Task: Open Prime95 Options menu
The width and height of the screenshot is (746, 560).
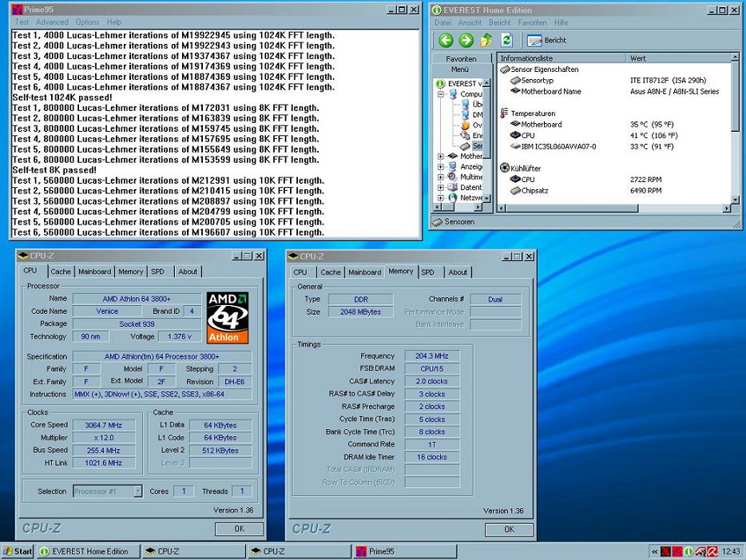Action: 88,22
